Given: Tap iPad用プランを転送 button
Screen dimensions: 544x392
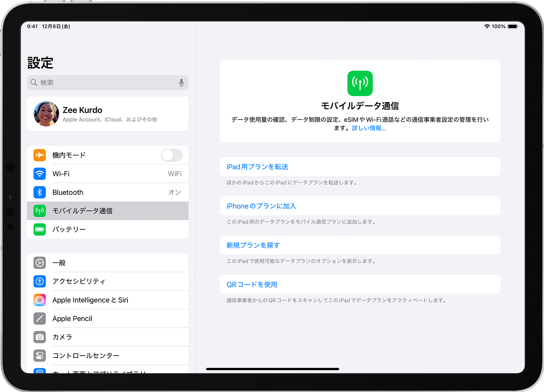Looking at the screenshot, I should click(360, 167).
